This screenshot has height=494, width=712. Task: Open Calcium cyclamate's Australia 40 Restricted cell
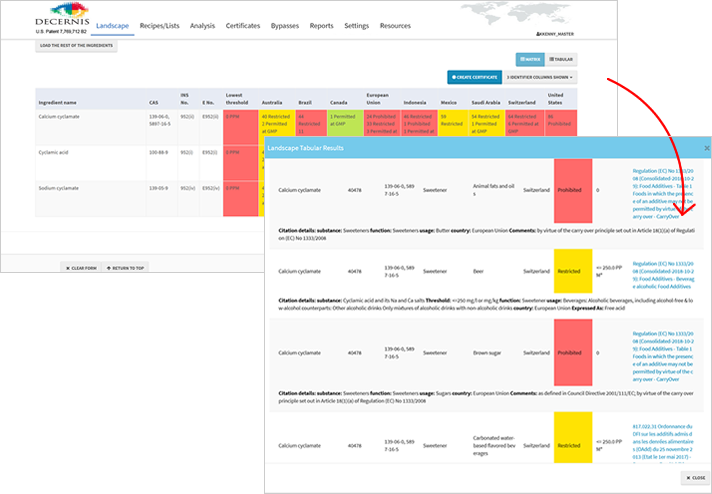pos(277,123)
